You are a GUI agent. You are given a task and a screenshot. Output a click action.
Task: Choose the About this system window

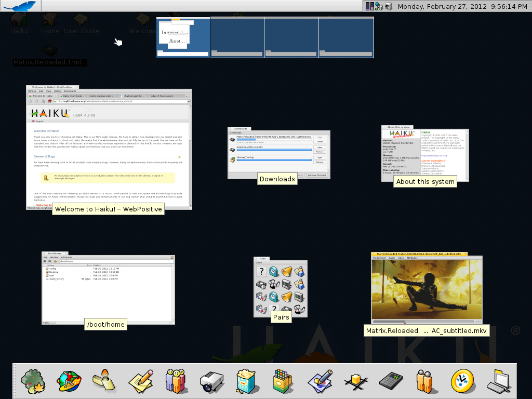click(425, 154)
